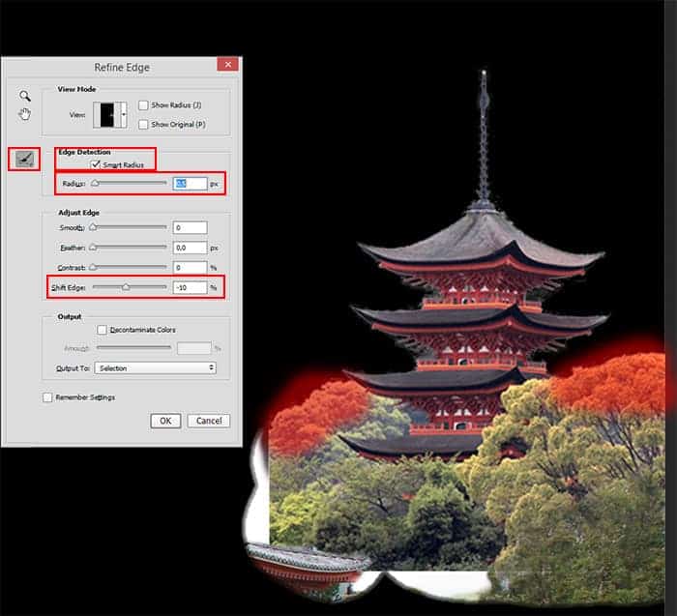Select the Refine Radius brush tool
This screenshot has height=616, width=677.
[25, 159]
